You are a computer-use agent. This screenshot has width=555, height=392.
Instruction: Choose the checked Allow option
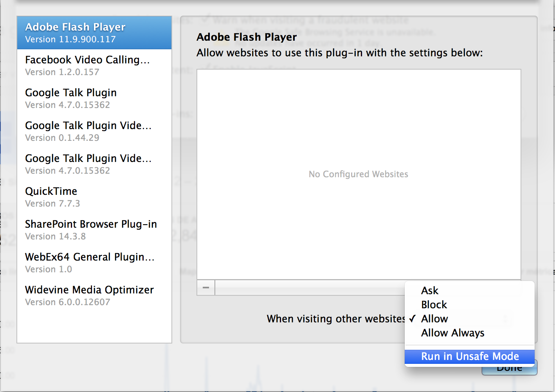[x=434, y=319]
